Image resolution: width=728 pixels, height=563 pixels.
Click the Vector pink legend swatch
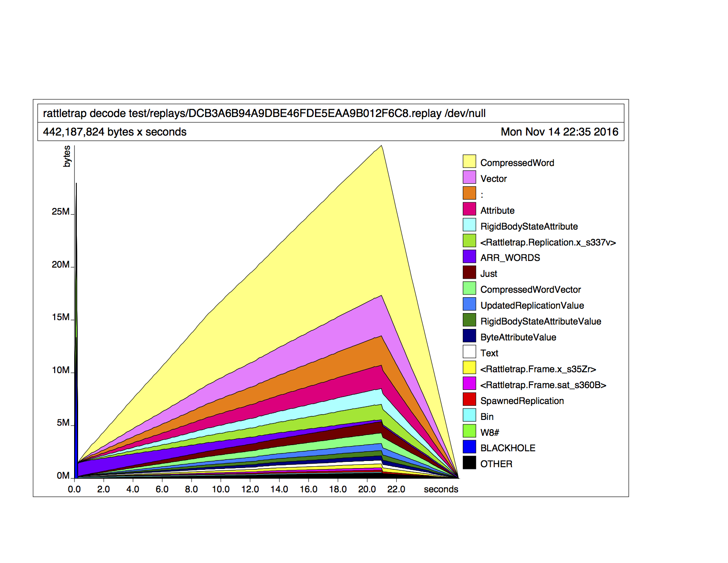469,177
